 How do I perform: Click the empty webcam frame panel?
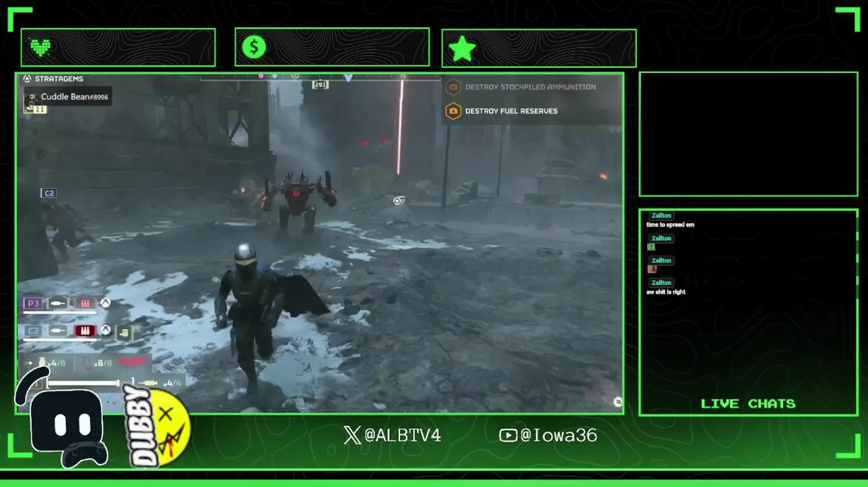[748, 134]
